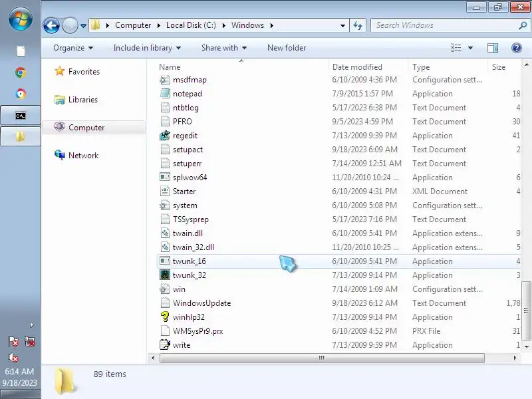Select the winhlp32 help icon
Viewport: 532px width, 399px height.
164,317
